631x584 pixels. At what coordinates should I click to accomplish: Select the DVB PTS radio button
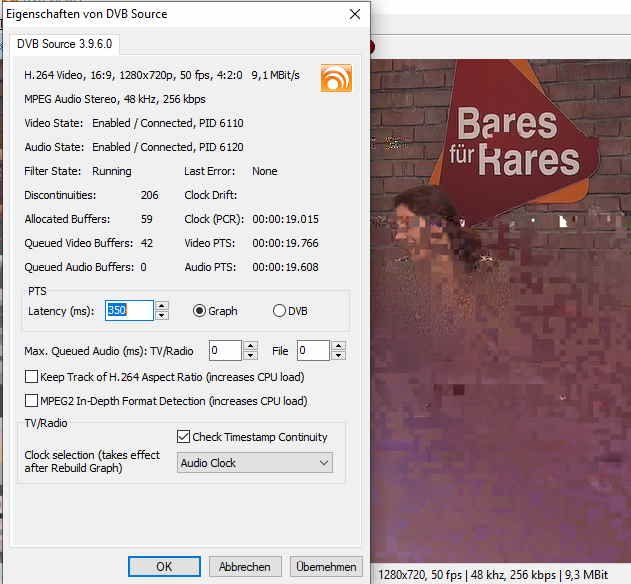(279, 311)
